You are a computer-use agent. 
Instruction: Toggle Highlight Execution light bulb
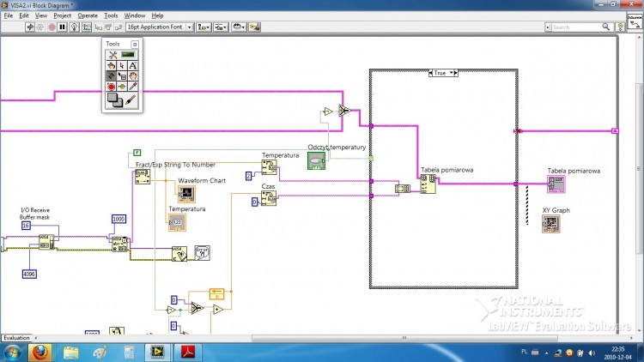coord(74,27)
